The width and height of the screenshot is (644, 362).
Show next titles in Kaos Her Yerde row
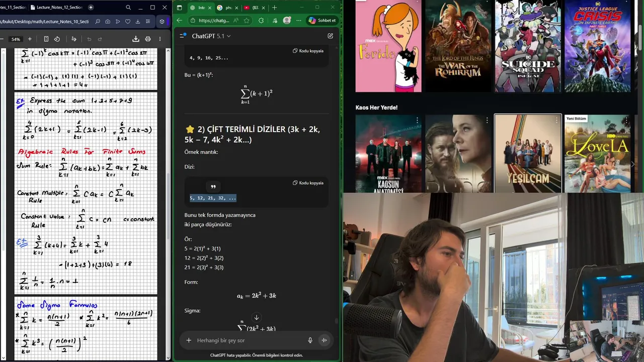coord(633,164)
